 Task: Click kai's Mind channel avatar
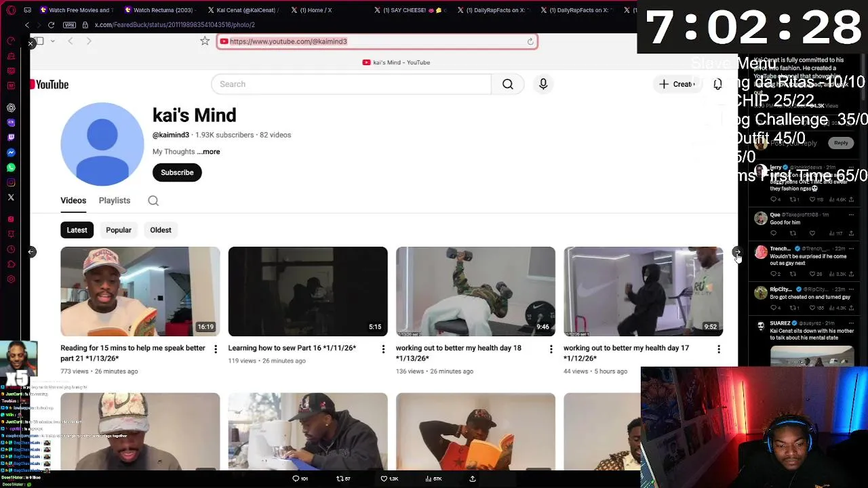pyautogui.click(x=102, y=144)
